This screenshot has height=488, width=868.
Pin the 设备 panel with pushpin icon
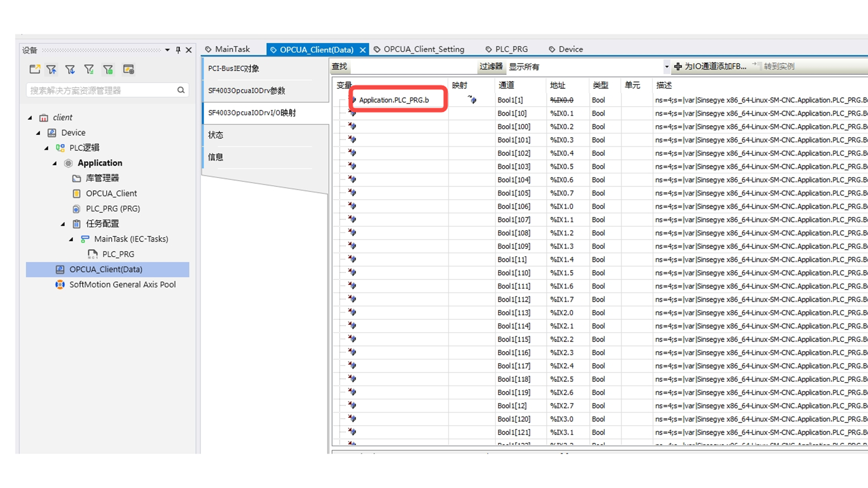click(178, 50)
